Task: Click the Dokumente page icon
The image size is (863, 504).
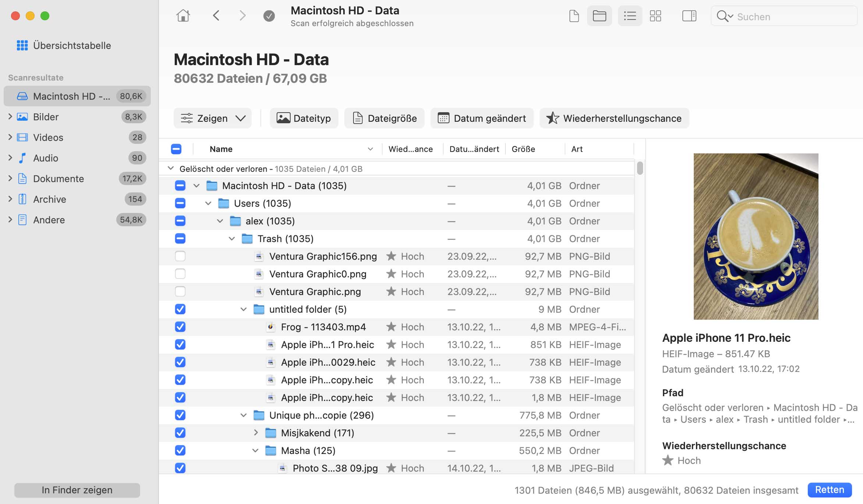Action: 22,178
